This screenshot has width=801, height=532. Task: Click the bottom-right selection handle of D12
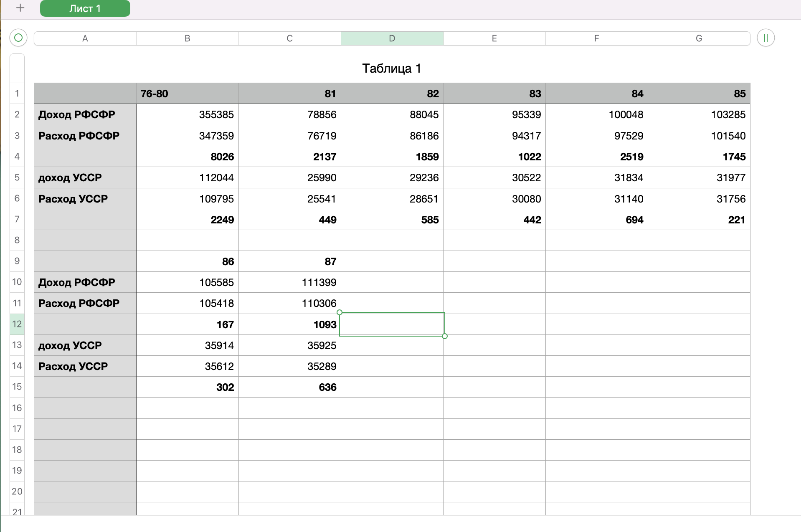click(445, 336)
